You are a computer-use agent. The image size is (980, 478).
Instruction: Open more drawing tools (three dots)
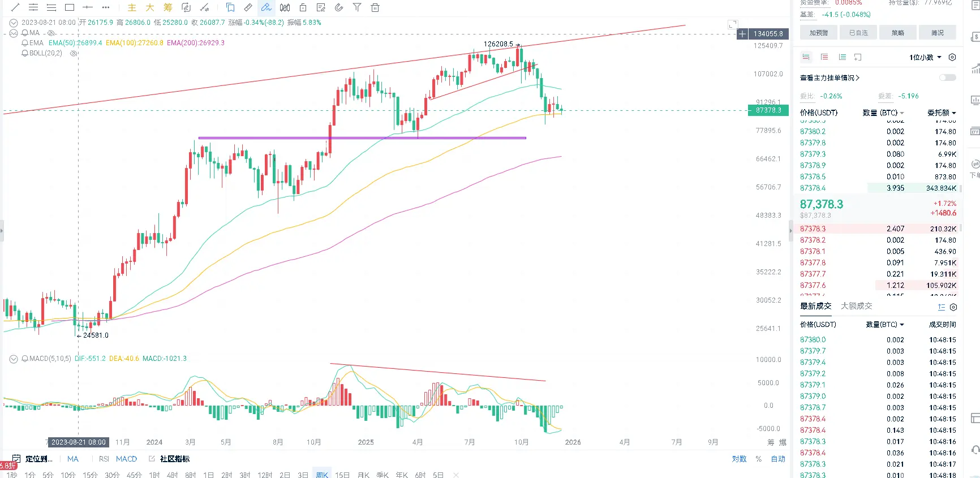click(106, 7)
